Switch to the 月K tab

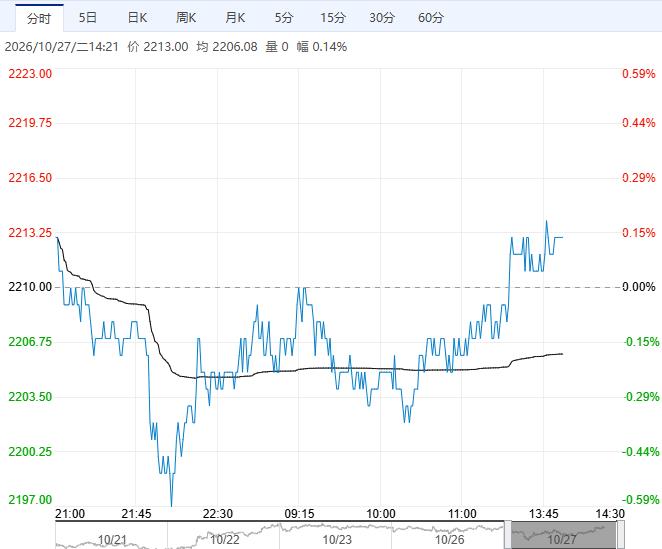point(235,18)
